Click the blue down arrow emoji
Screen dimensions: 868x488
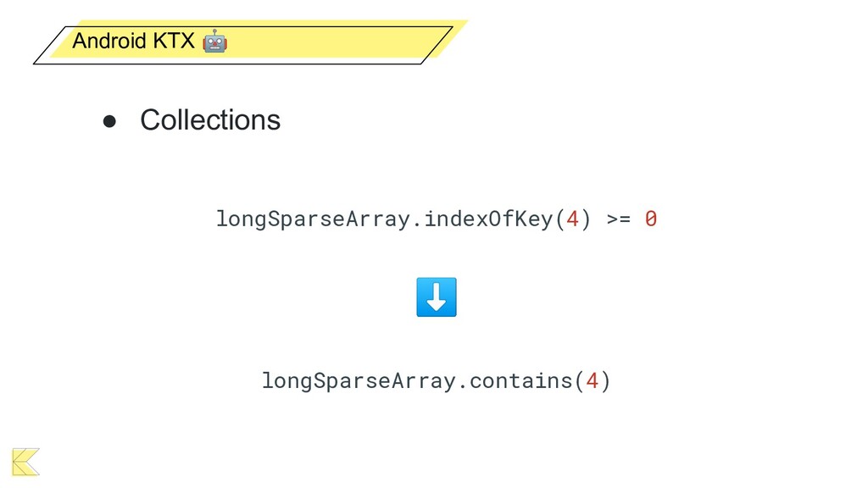(437, 297)
